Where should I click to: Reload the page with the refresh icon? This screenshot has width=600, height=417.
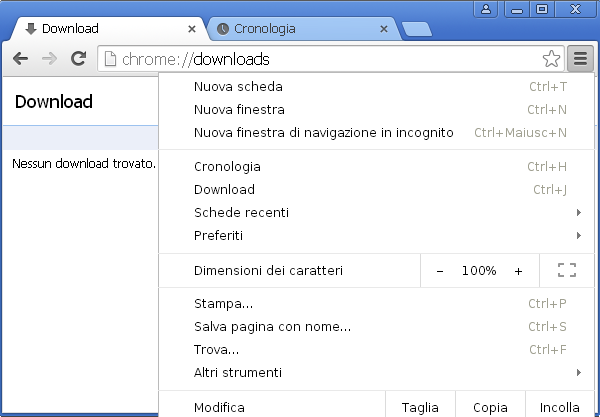[79, 59]
